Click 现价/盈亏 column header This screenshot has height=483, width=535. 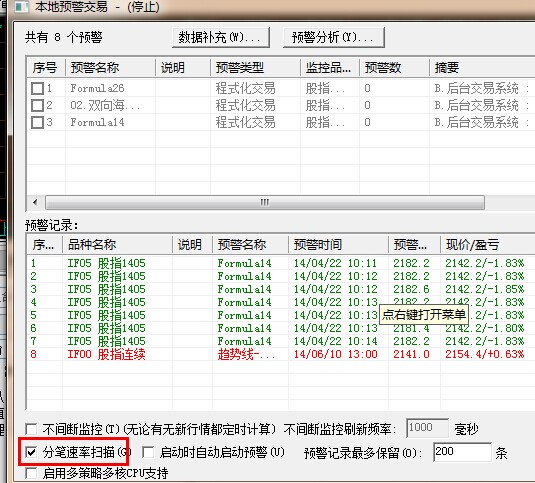[x=488, y=245]
